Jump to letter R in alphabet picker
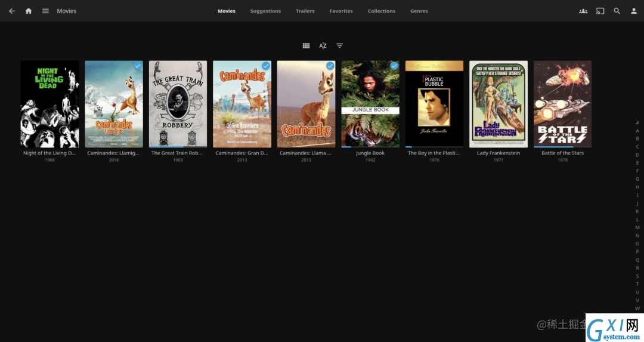Image resolution: width=644 pixels, height=342 pixels. (637, 268)
